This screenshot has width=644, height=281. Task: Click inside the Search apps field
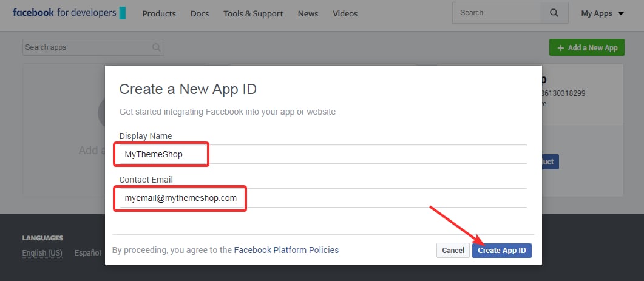[x=86, y=47]
